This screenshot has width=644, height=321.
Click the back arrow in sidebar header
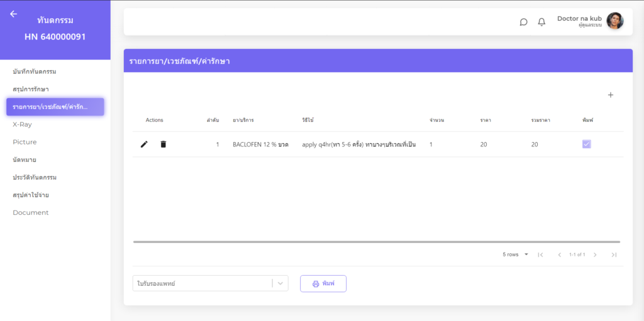click(x=14, y=14)
